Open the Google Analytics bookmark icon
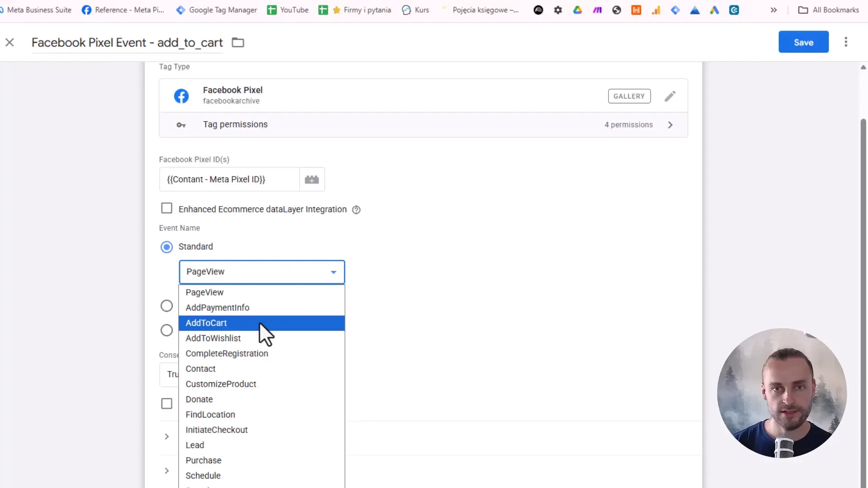The image size is (868, 488). click(x=656, y=10)
